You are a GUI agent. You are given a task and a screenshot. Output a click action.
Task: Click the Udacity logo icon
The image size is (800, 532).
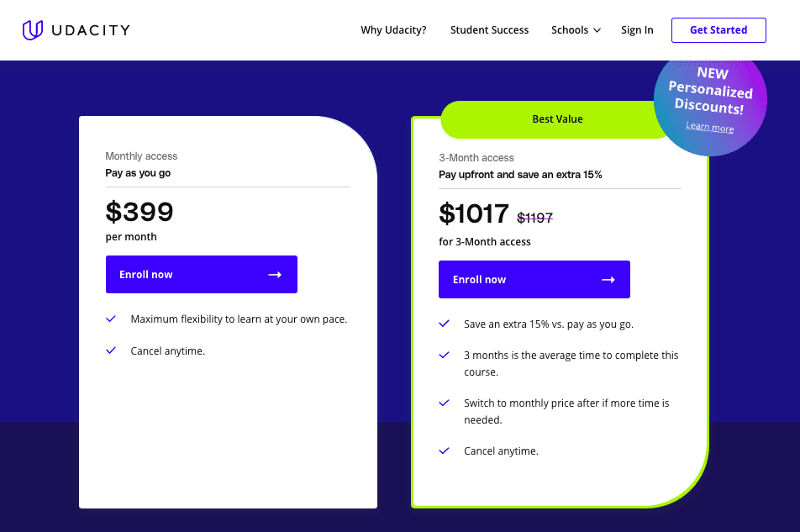coord(32,29)
